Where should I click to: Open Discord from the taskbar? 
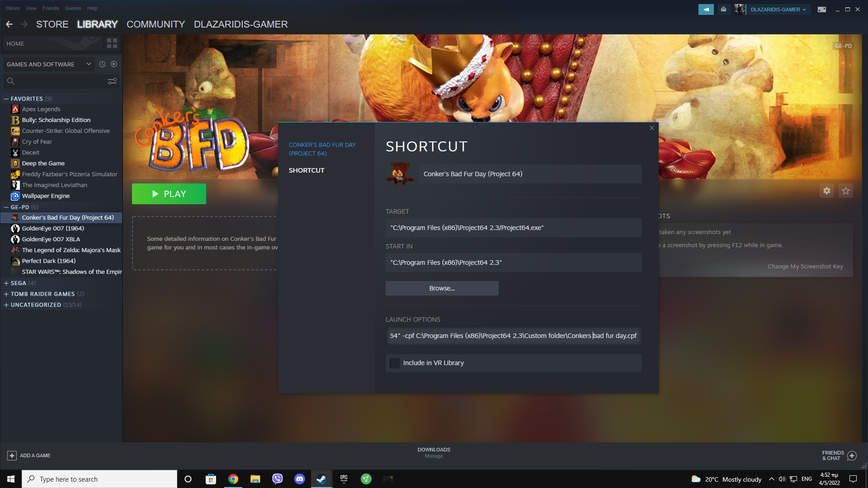tap(299, 479)
